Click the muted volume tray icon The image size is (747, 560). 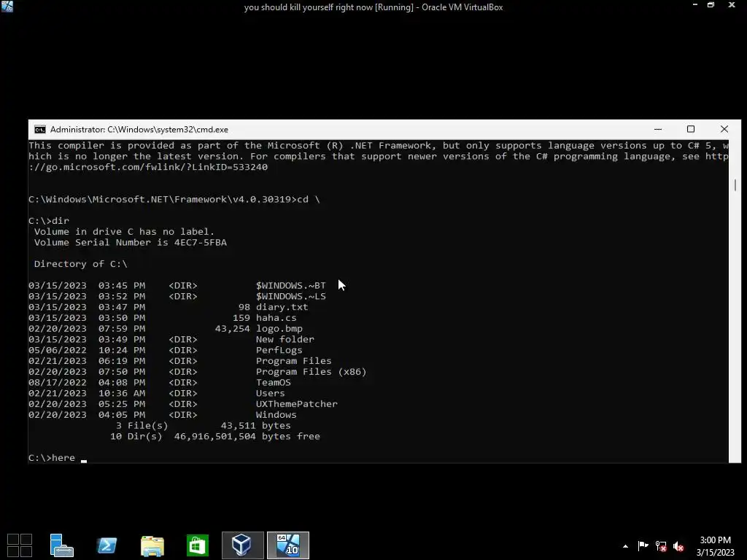pos(679,546)
